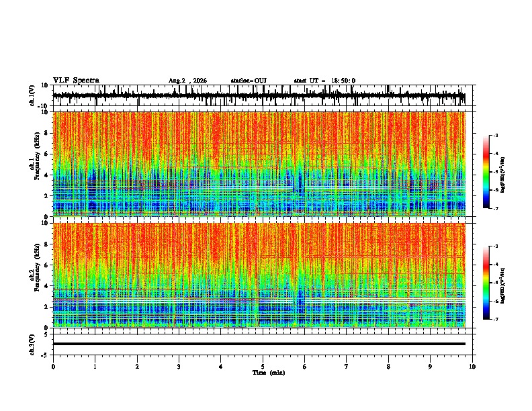The image size is (532, 411).
Task: Click the time axis tick label "10"
Action: (472, 367)
